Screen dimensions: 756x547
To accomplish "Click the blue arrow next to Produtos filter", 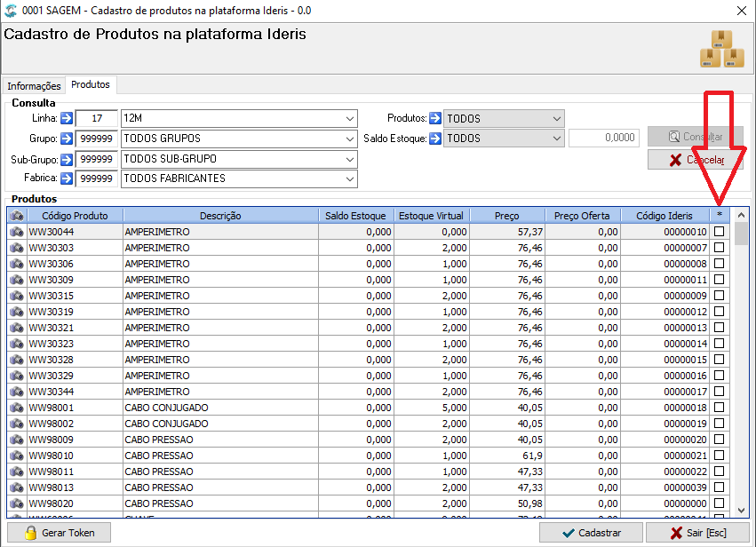I will point(435,118).
